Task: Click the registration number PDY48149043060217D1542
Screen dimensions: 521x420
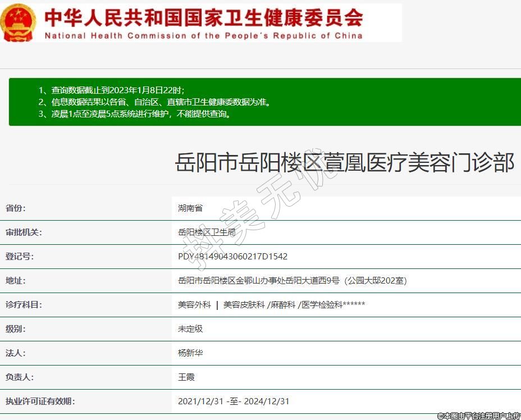Action: (x=232, y=257)
